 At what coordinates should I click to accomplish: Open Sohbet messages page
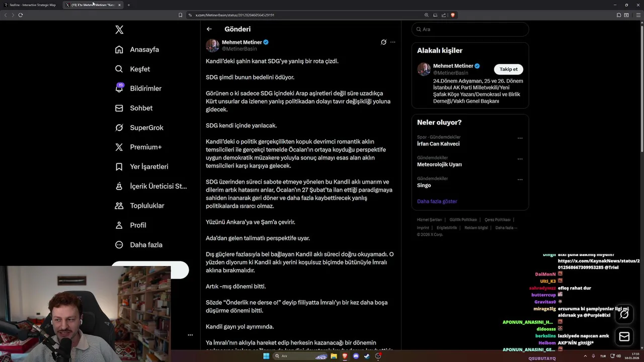[134, 108]
